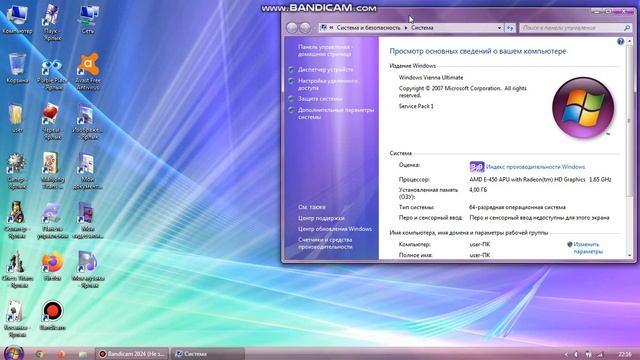Open the Windows Start orb
The image size is (640, 360).
coord(13,353)
